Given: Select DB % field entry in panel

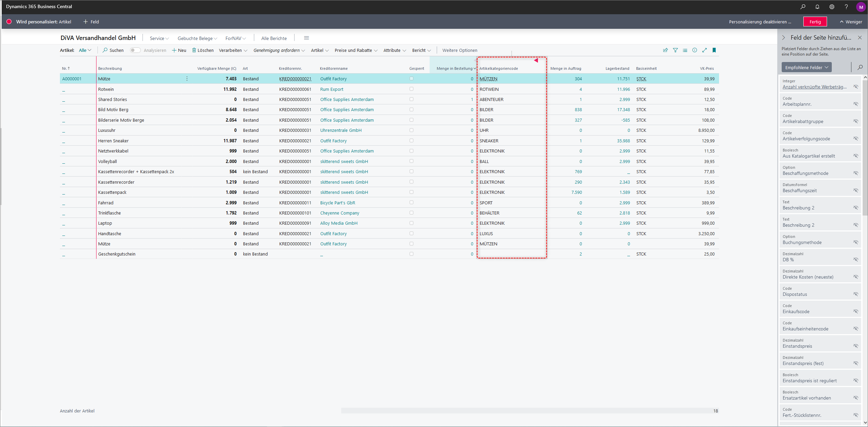Looking at the screenshot, I should click(820, 257).
